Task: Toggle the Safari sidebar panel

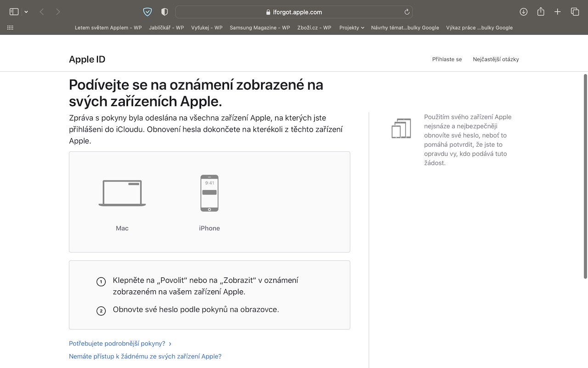Action: click(x=14, y=12)
